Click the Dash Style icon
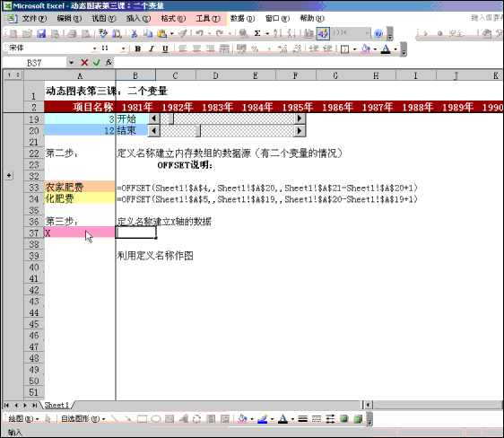This screenshot has height=438, width=504. (x=317, y=419)
